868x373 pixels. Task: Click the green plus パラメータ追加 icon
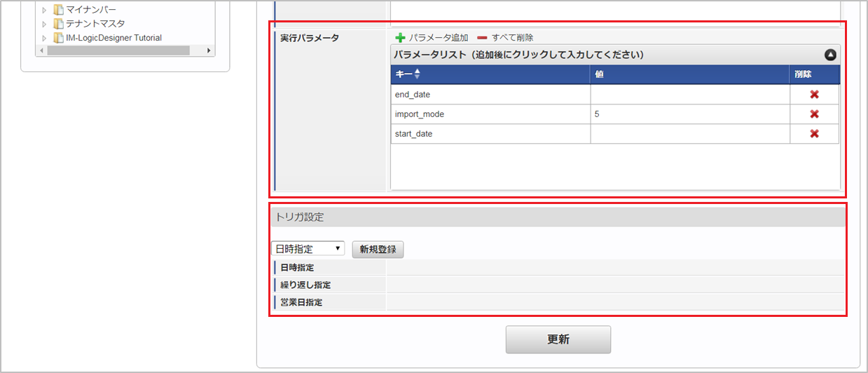pos(400,37)
